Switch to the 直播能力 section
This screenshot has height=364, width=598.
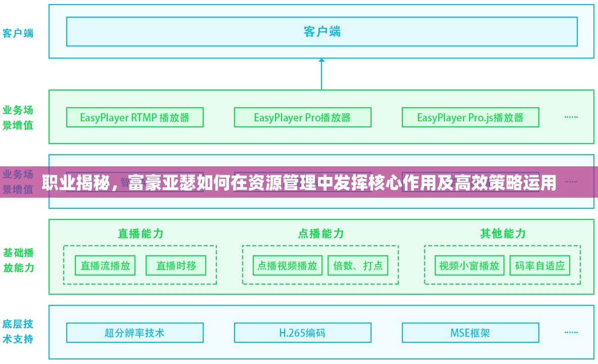139,234
